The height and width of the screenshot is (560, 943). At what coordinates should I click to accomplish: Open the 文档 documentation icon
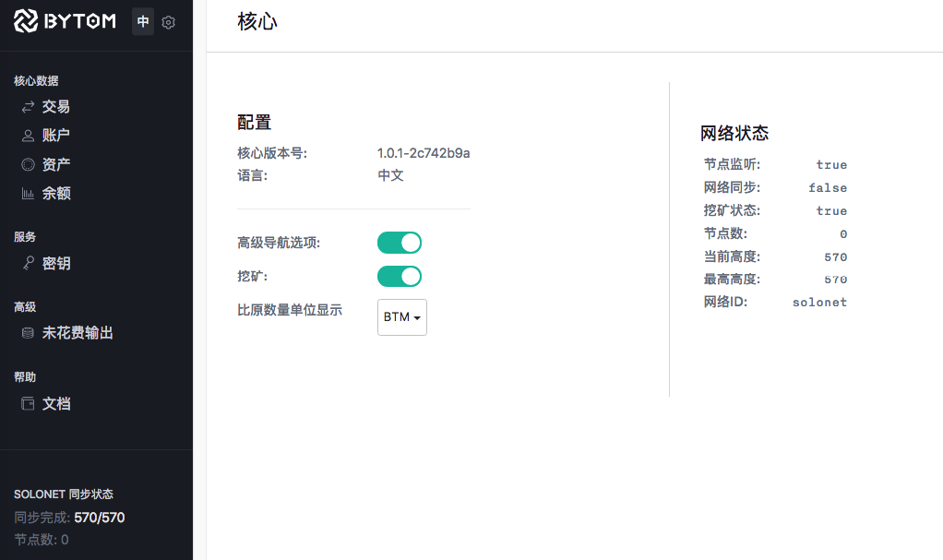pyautogui.click(x=28, y=403)
